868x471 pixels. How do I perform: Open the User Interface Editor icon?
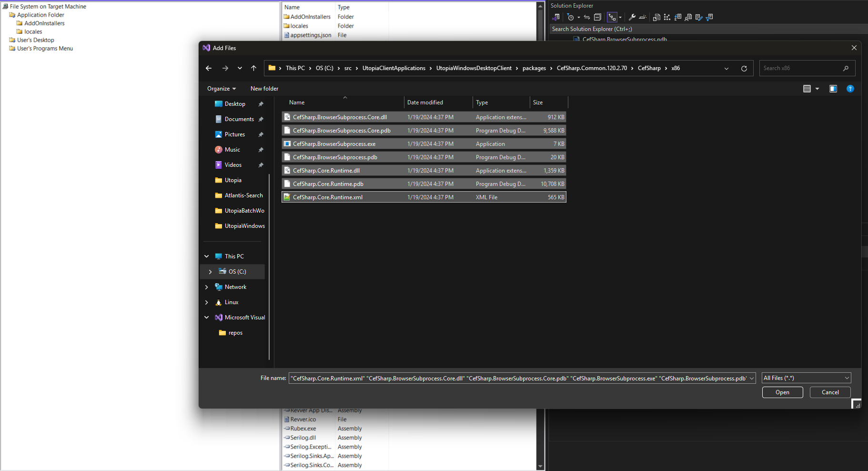(x=688, y=17)
